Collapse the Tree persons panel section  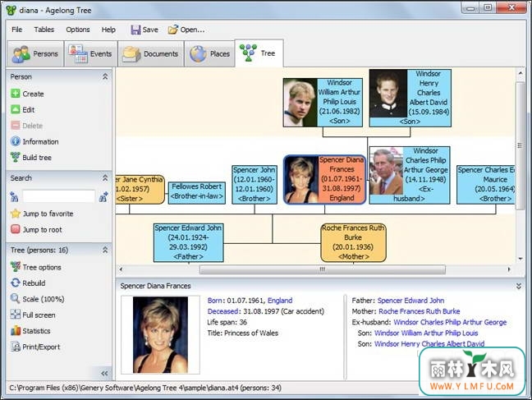click(x=105, y=250)
